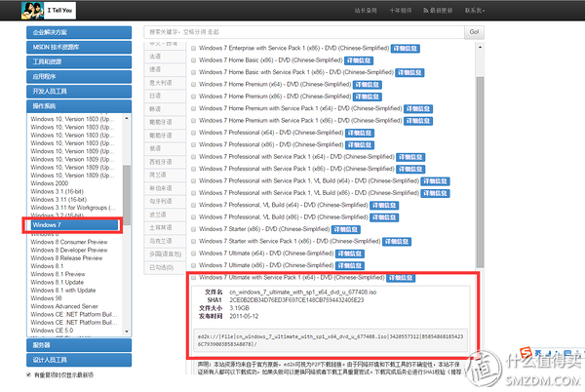Click the Go! search button
Image resolution: width=585 pixels, height=392 pixels.
[474, 32]
